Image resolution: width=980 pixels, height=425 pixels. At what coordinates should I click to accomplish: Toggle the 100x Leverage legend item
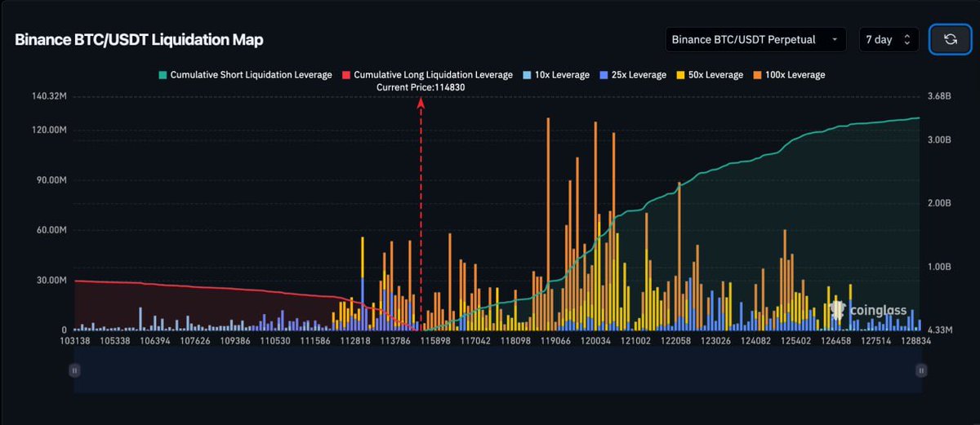788,75
